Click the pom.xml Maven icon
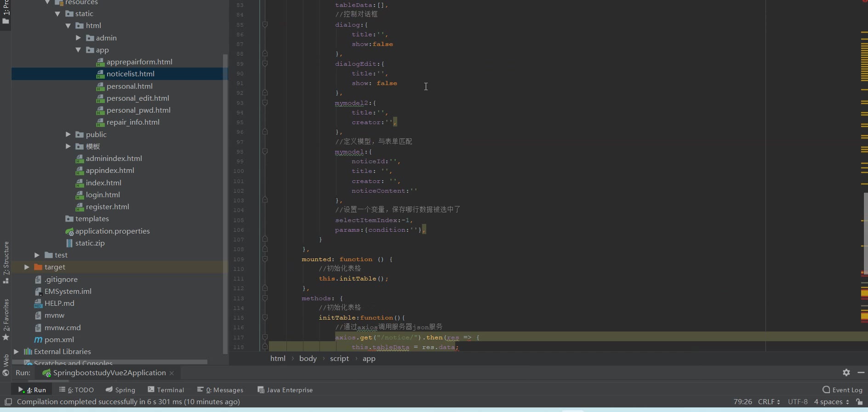 coord(38,339)
